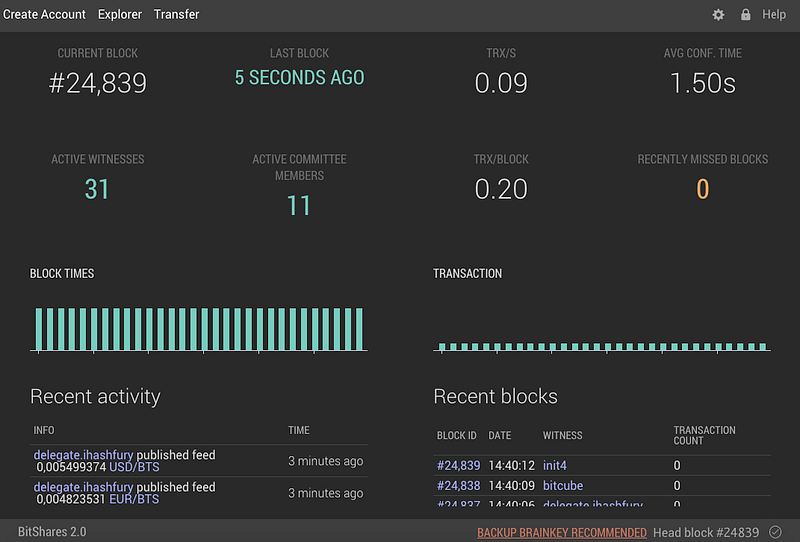Click the Active Witnesses count 31
Image resolution: width=800 pixels, height=542 pixels.
pyautogui.click(x=97, y=189)
